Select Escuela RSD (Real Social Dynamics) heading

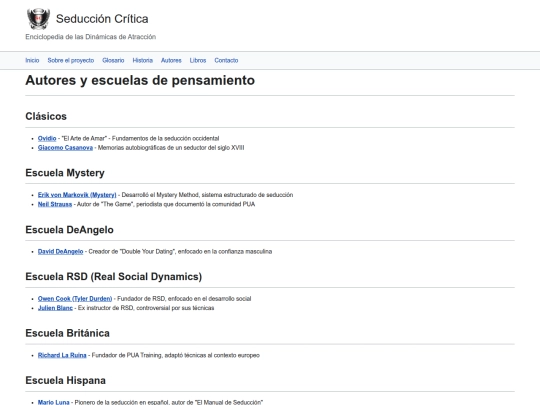[x=113, y=277]
